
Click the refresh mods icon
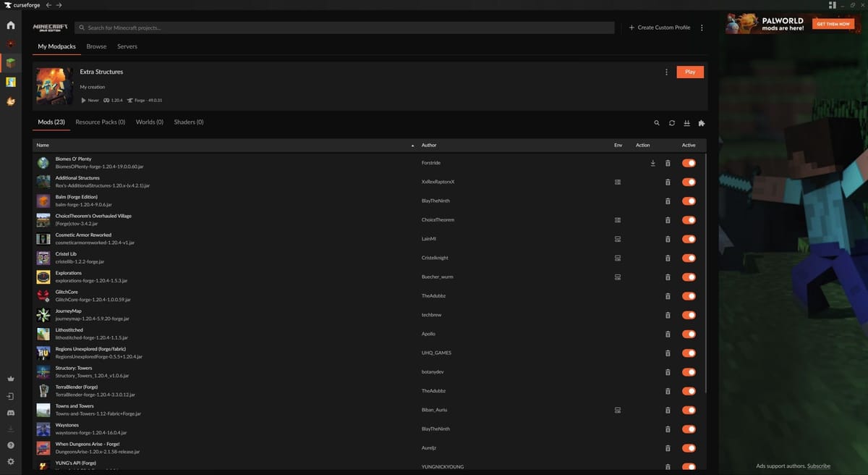click(672, 123)
